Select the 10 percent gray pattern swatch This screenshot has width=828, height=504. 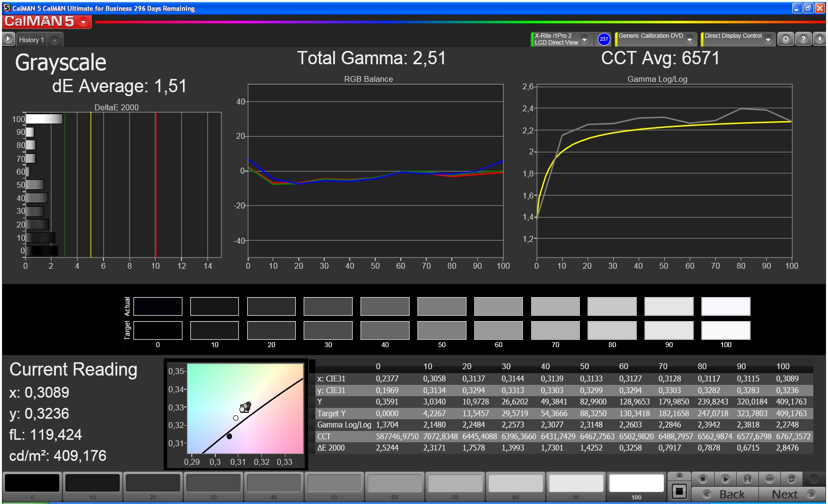tap(92, 483)
